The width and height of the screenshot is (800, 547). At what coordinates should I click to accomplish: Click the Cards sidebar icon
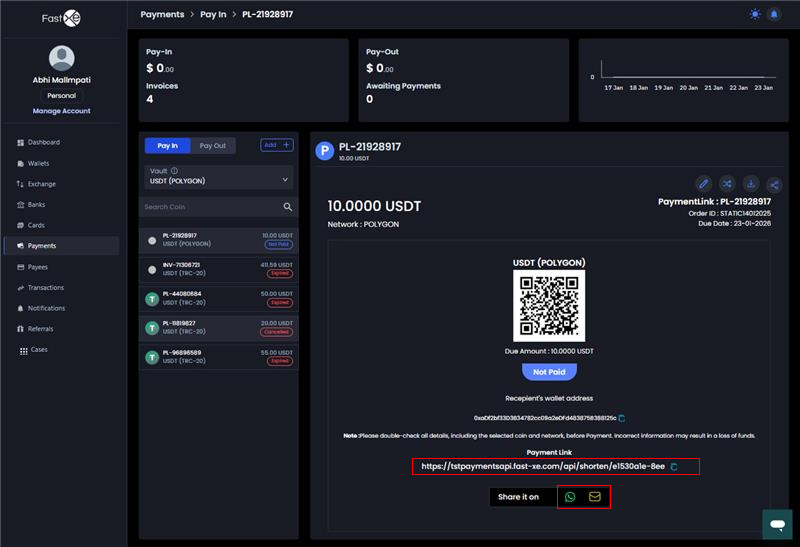point(20,225)
